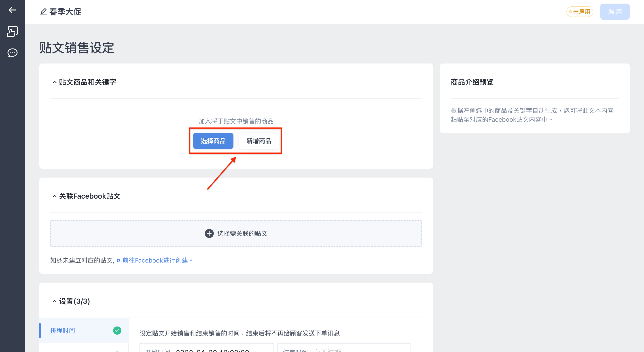Viewport: 644px width, 352px height.
Task: Click the back arrow icon in the sidebar
Action: [13, 10]
